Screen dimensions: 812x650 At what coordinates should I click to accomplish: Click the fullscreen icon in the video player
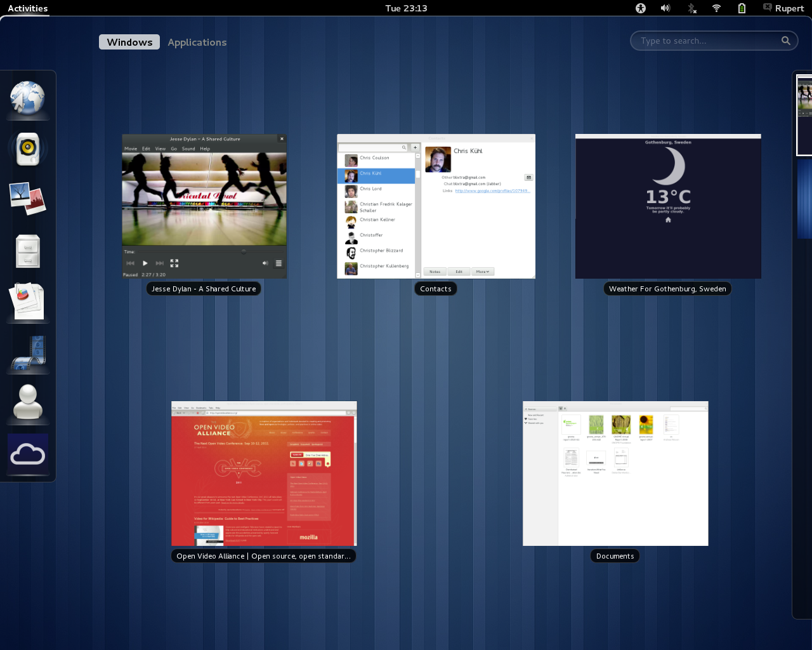pos(174,262)
